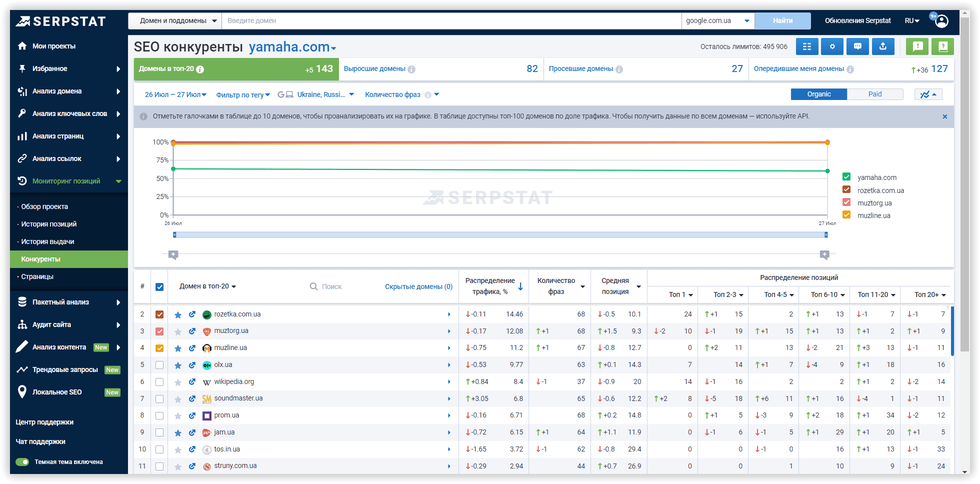Screen dimensions: 980x484
Task: Open the Скрытые домены (0) link
Action: click(x=418, y=286)
